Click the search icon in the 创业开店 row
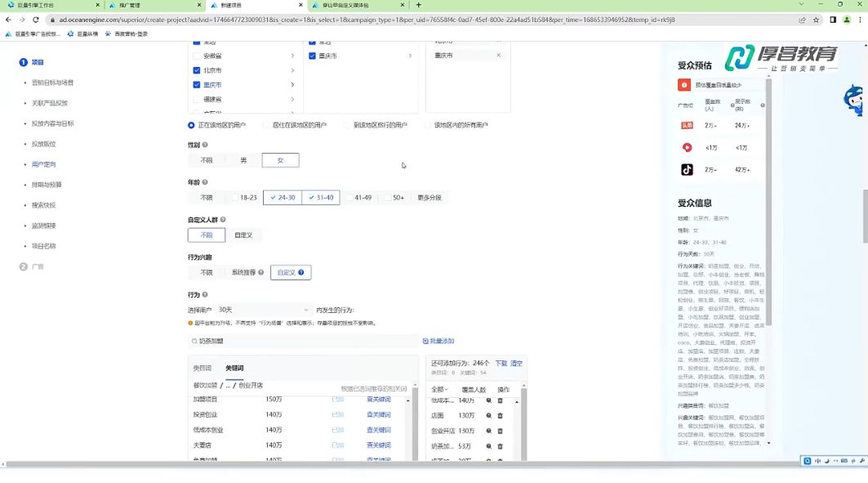The image size is (868, 483). tap(489, 431)
